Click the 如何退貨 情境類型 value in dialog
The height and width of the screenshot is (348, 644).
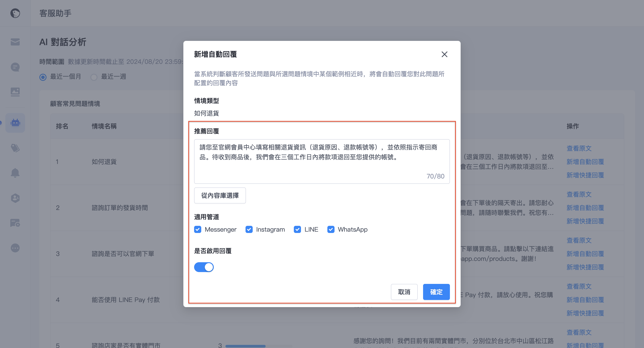tap(206, 113)
